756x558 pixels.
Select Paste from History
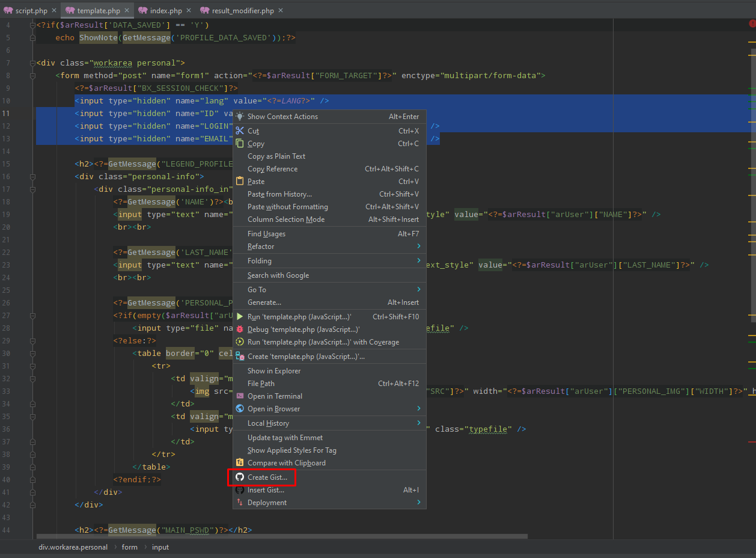click(x=329, y=194)
